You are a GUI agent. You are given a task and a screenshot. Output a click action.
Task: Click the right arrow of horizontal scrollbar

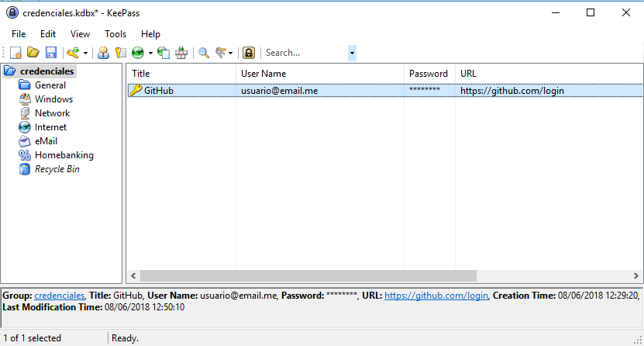click(x=635, y=275)
